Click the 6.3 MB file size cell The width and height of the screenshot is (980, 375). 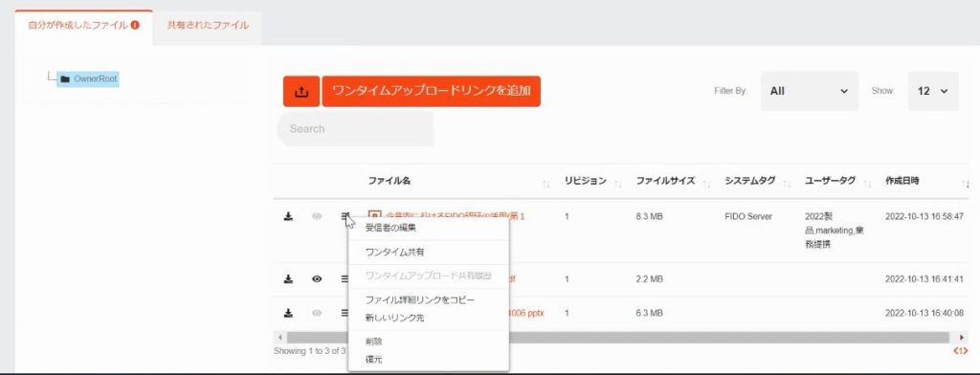tap(650, 313)
